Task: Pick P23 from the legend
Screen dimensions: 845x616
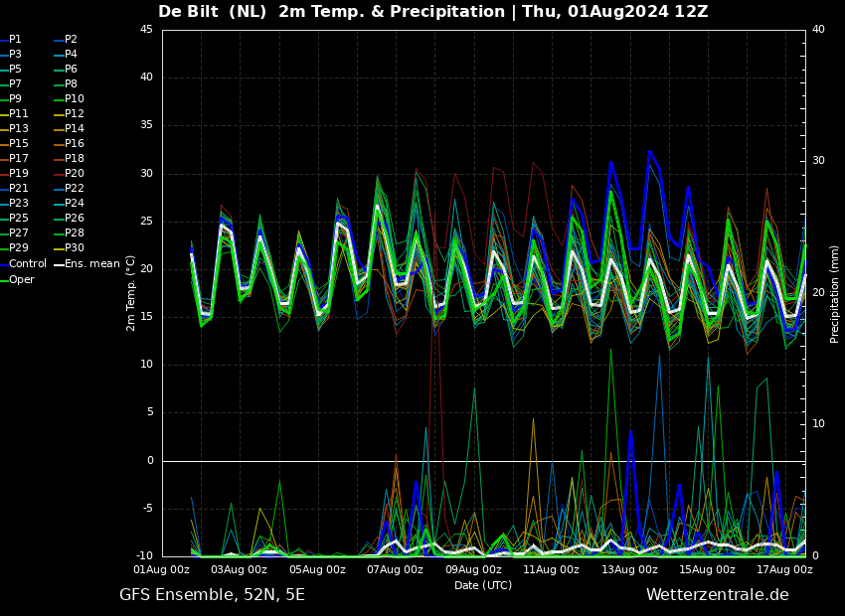Action: 18,203
